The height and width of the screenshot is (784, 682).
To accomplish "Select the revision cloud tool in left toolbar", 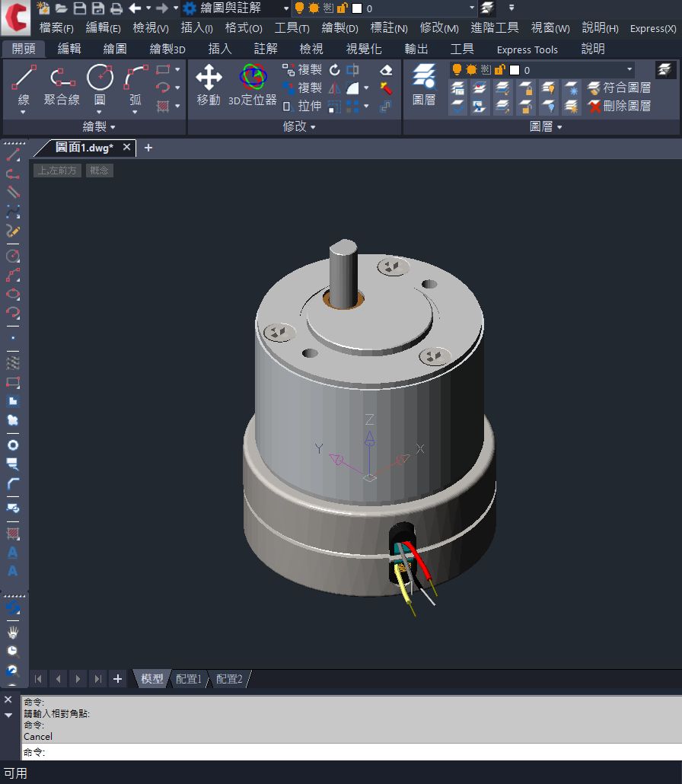I will point(13,420).
